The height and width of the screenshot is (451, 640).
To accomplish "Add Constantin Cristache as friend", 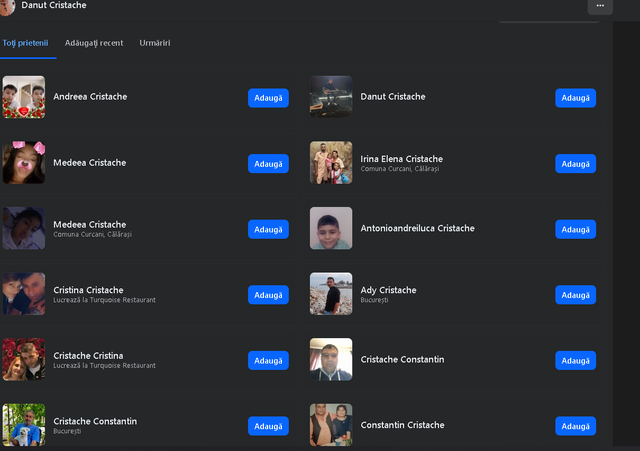I will (x=575, y=426).
